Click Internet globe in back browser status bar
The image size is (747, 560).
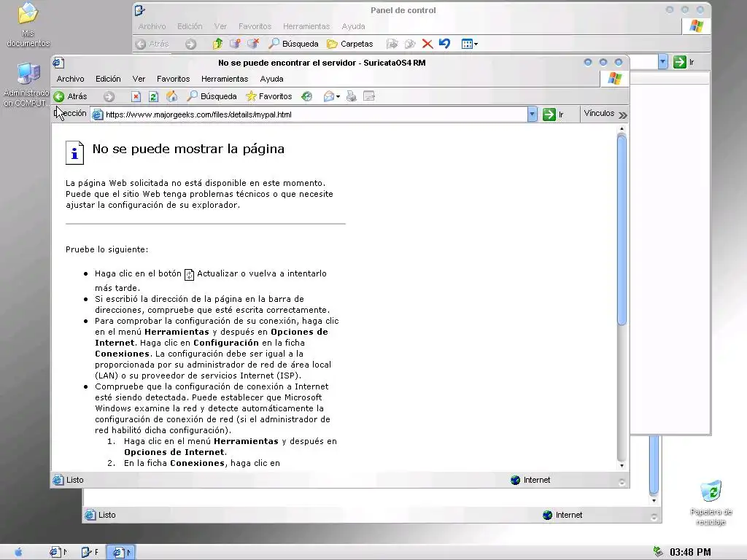(x=547, y=515)
